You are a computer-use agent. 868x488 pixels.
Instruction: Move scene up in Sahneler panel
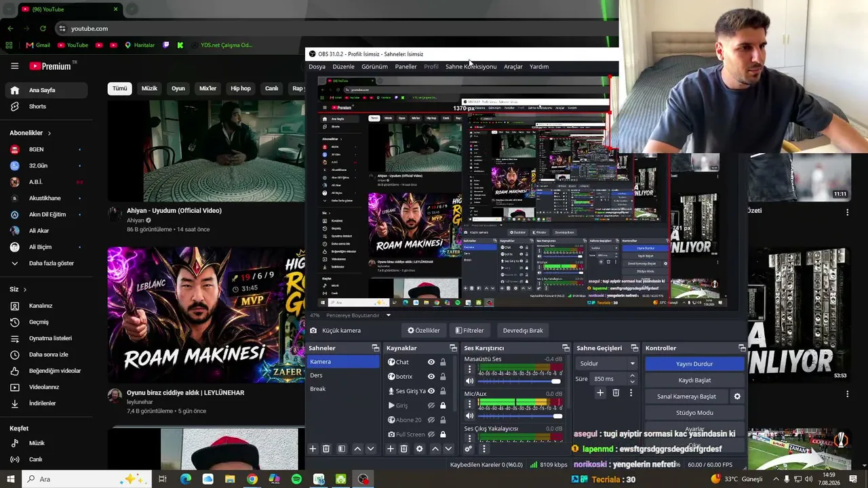(357, 449)
